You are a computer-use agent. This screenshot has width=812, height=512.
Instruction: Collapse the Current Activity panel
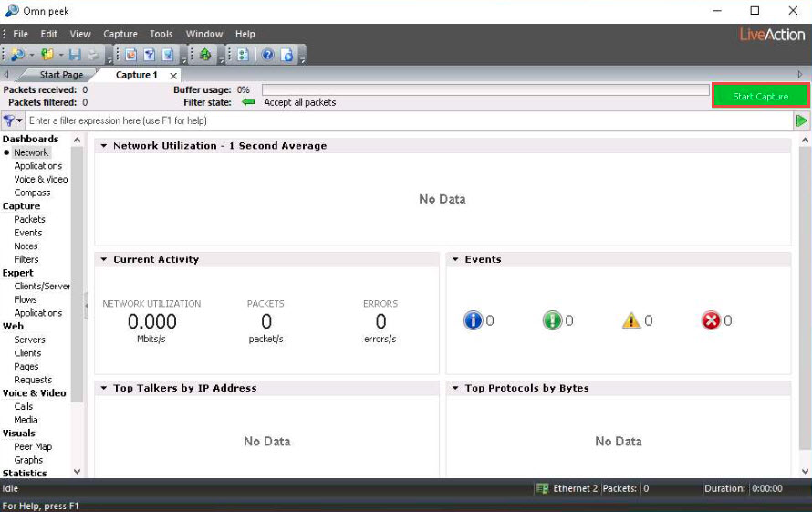point(104,259)
